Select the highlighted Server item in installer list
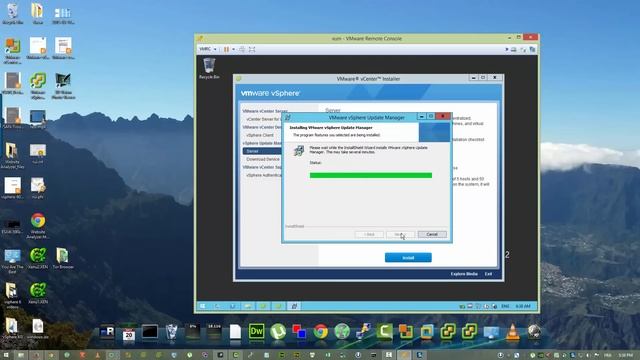This screenshot has height=360, width=640. [x=262, y=151]
